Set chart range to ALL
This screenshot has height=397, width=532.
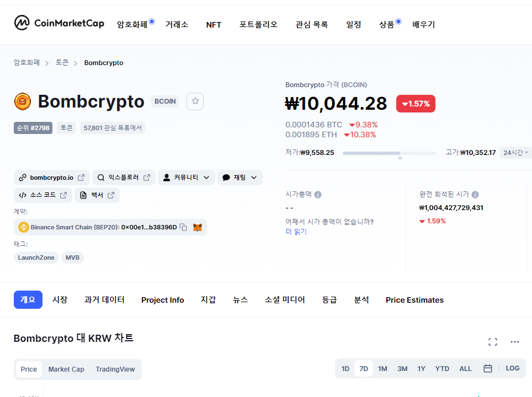click(x=466, y=368)
